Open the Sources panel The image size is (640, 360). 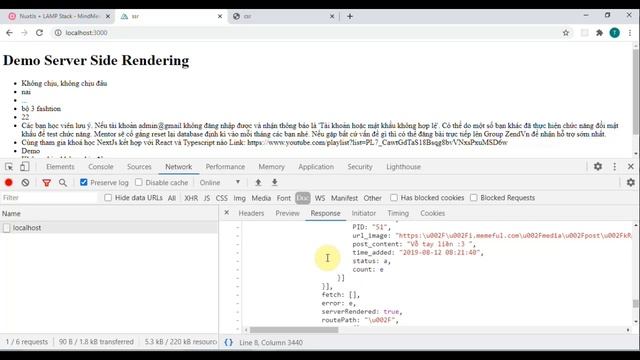point(139,167)
